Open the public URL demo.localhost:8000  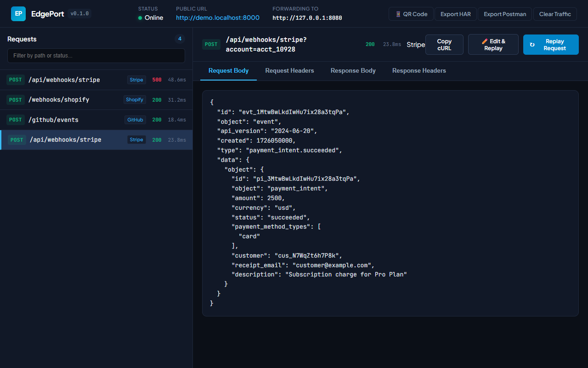coord(218,18)
